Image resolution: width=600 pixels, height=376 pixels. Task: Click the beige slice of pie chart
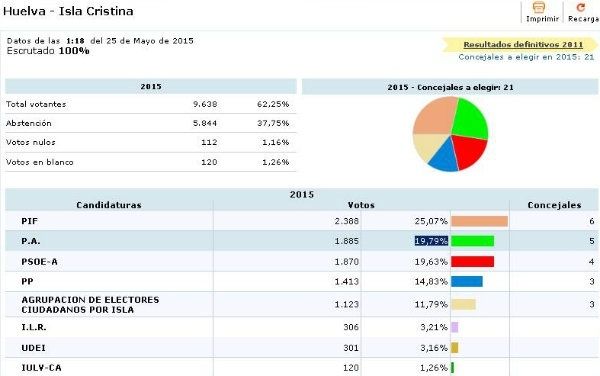coord(427,146)
